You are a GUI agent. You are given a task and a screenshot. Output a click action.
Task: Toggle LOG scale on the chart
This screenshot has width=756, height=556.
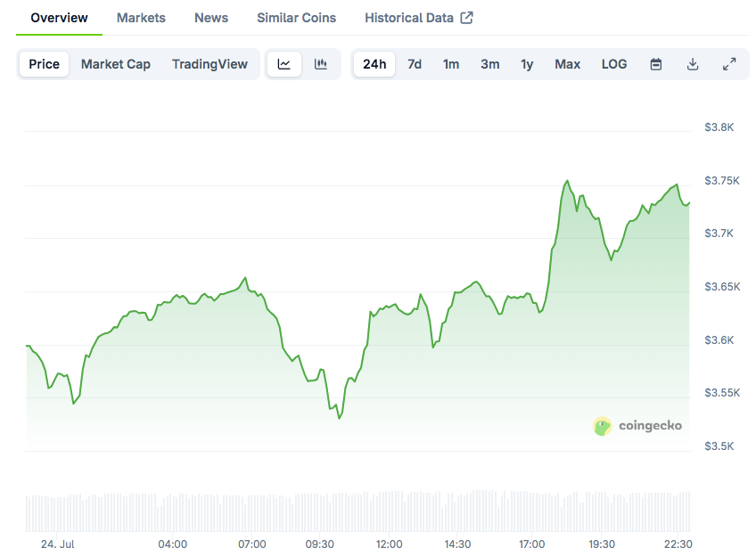pos(613,63)
